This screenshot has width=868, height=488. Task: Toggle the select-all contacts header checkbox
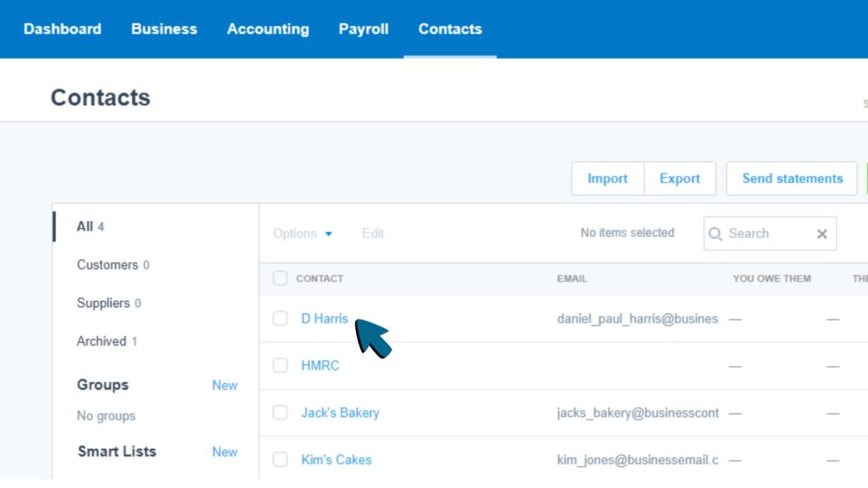(280, 279)
